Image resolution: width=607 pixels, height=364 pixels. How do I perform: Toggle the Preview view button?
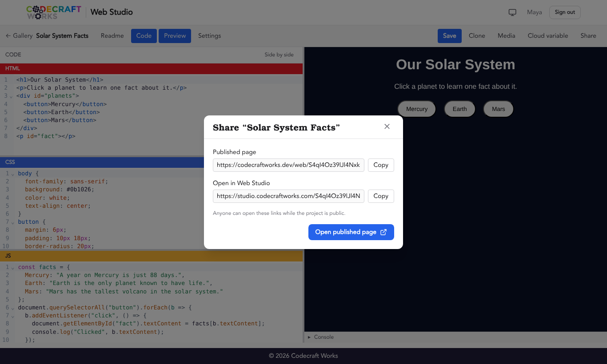(x=175, y=36)
